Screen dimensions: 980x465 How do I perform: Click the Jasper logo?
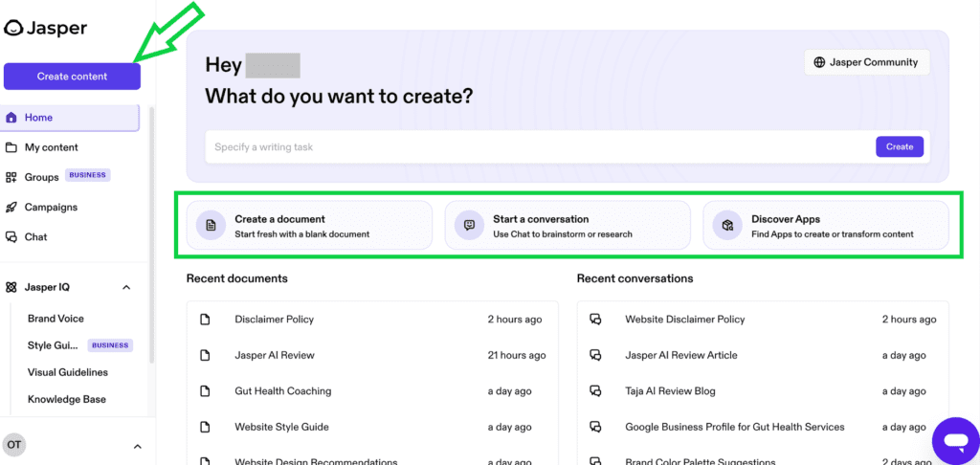pos(45,28)
